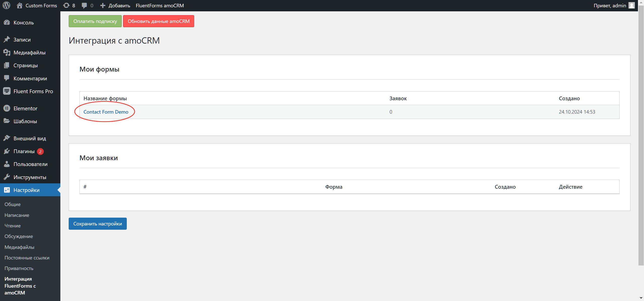Select the Медиафайлы sidebar icon
Screen dimensions: 644x301
pyautogui.click(x=7, y=52)
